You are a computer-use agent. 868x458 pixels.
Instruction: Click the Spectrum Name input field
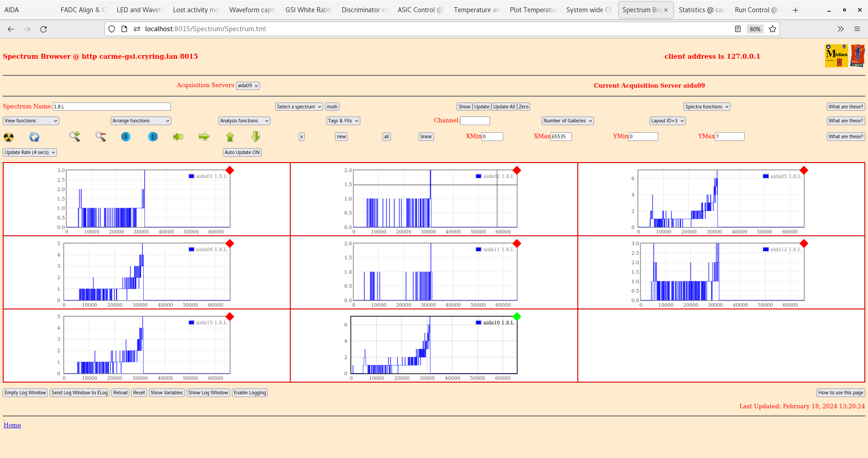[112, 107]
